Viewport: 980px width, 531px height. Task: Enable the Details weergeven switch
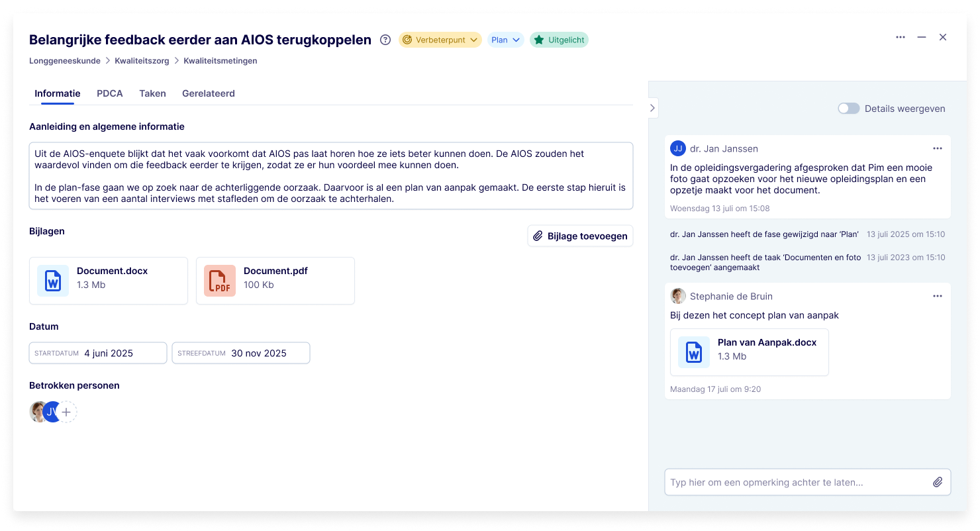pos(848,109)
